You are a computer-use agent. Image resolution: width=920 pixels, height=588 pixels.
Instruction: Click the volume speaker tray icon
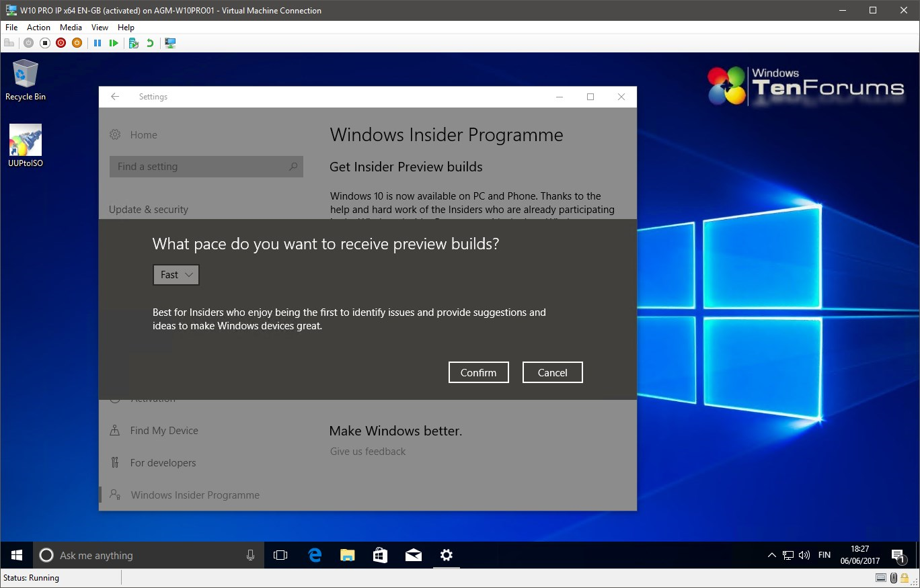[804, 555]
